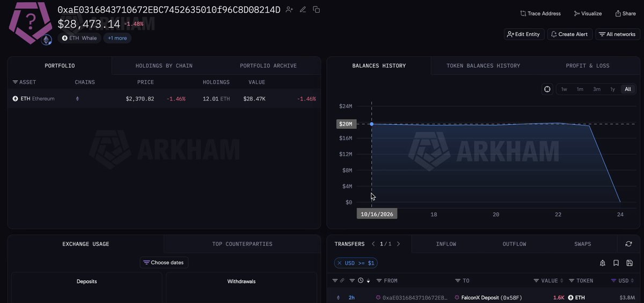Copy the wallet address with the copy icon

pos(317,10)
